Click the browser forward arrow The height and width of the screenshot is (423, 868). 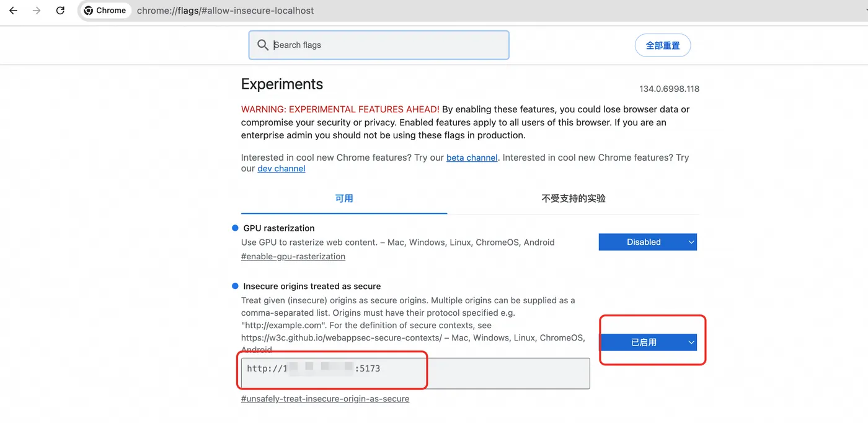click(x=37, y=11)
